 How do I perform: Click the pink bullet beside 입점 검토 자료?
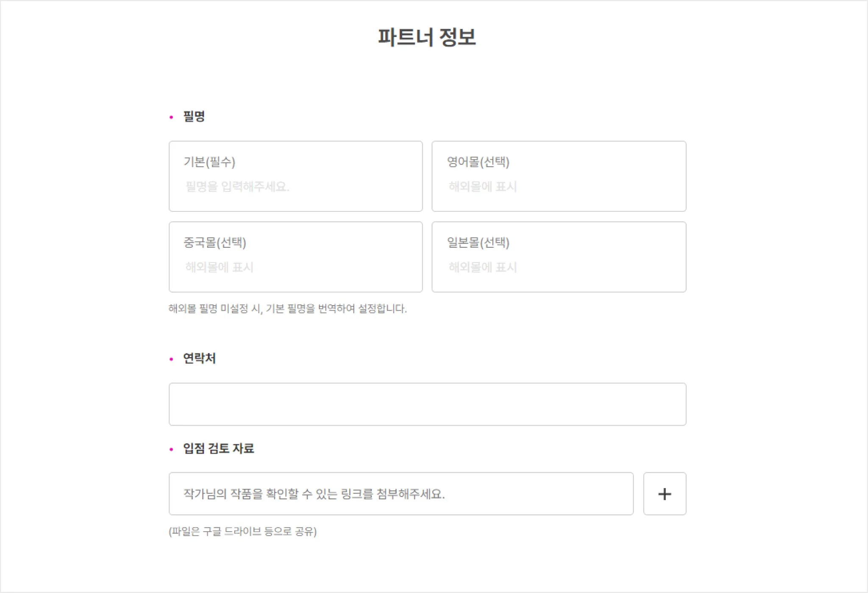click(x=171, y=449)
